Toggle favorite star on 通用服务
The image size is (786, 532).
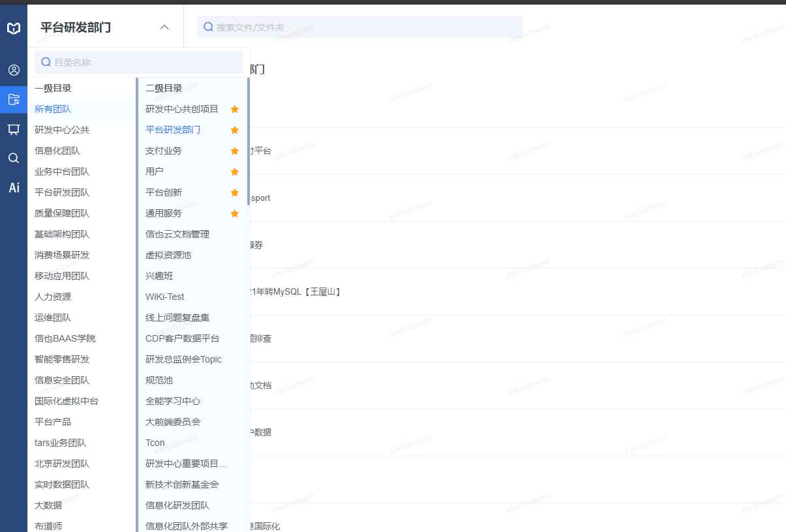pyautogui.click(x=235, y=213)
